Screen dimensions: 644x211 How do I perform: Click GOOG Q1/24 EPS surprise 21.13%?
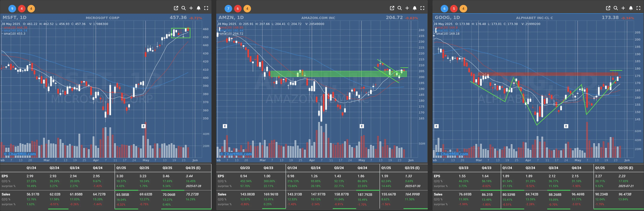point(507,186)
